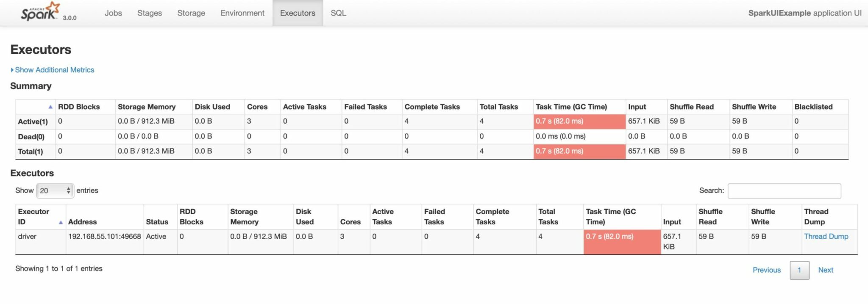Go to the Previous page
This screenshot has height=304, width=868.
[766, 270]
